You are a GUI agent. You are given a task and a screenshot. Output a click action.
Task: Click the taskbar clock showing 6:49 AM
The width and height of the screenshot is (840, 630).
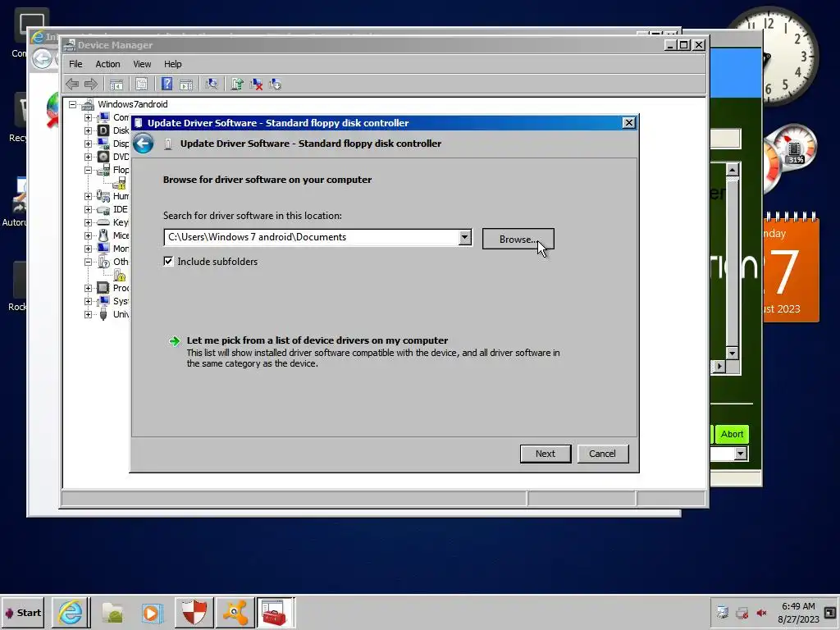point(798,612)
